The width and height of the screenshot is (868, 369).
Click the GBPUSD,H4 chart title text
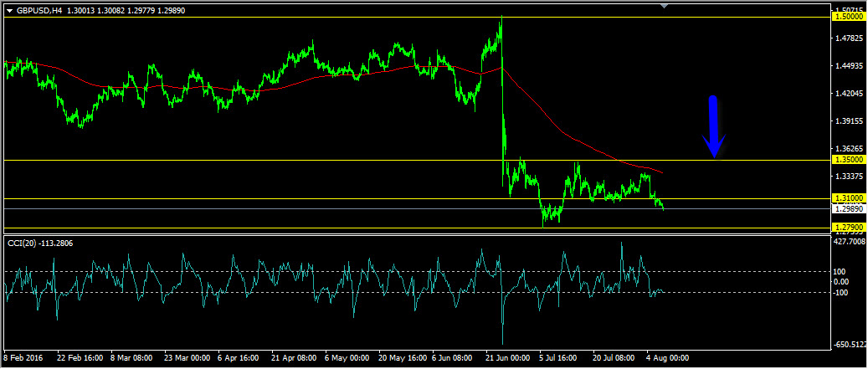click(x=39, y=10)
